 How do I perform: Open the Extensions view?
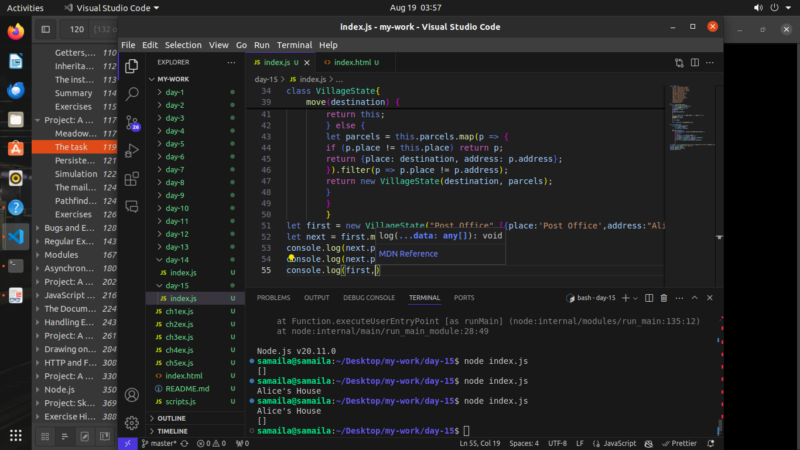[x=132, y=179]
